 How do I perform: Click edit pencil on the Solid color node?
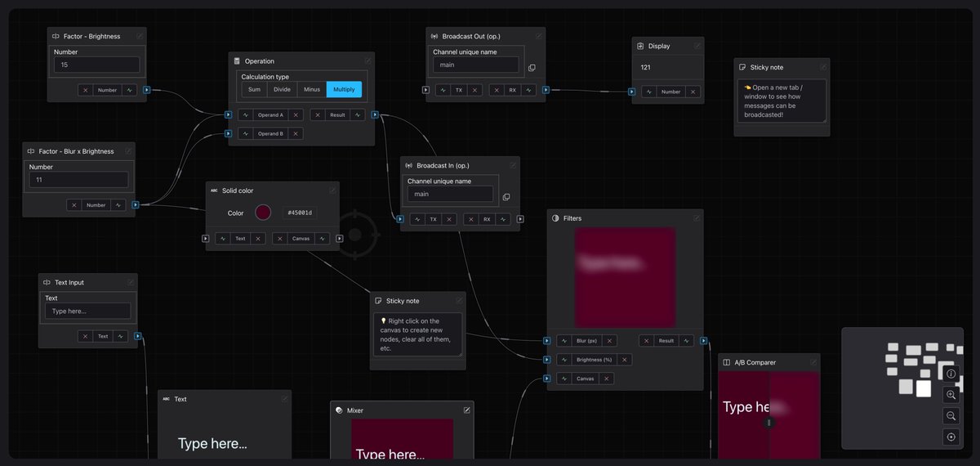[x=332, y=190]
